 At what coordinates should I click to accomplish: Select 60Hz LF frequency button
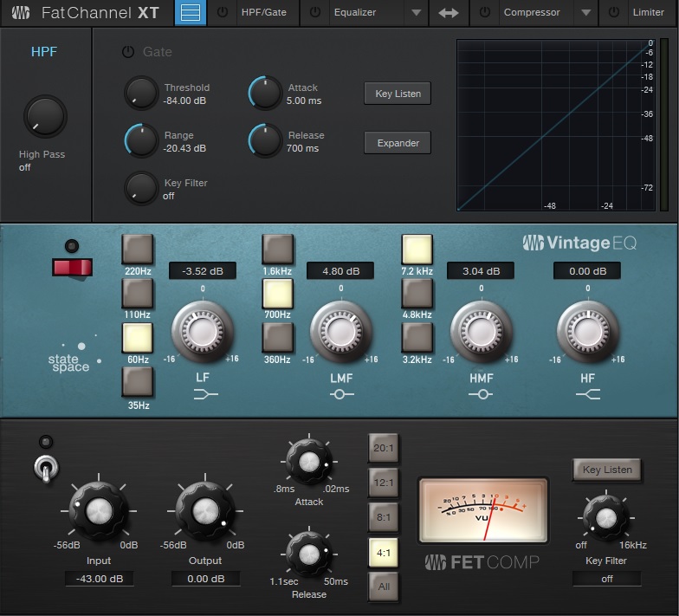pyautogui.click(x=138, y=338)
